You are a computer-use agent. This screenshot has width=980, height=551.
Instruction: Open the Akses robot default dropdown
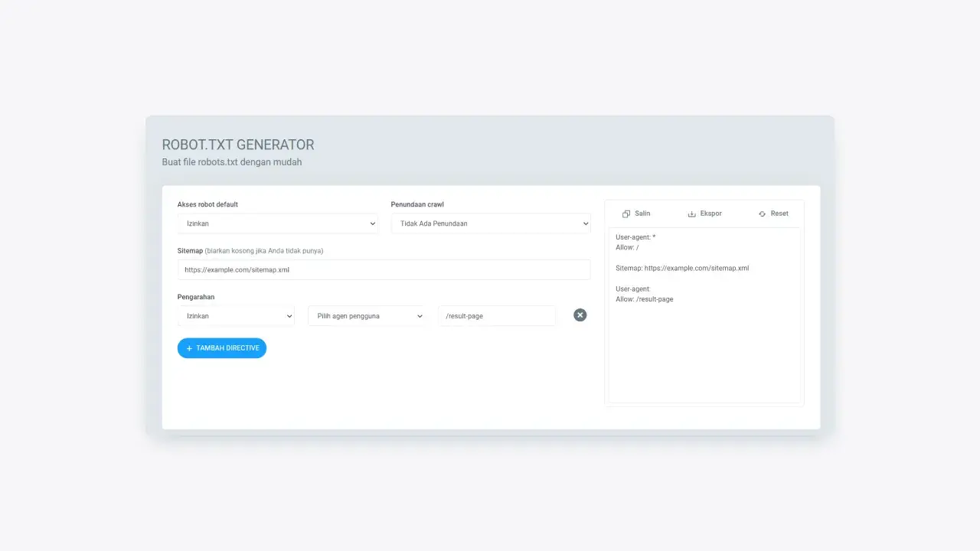pyautogui.click(x=277, y=223)
